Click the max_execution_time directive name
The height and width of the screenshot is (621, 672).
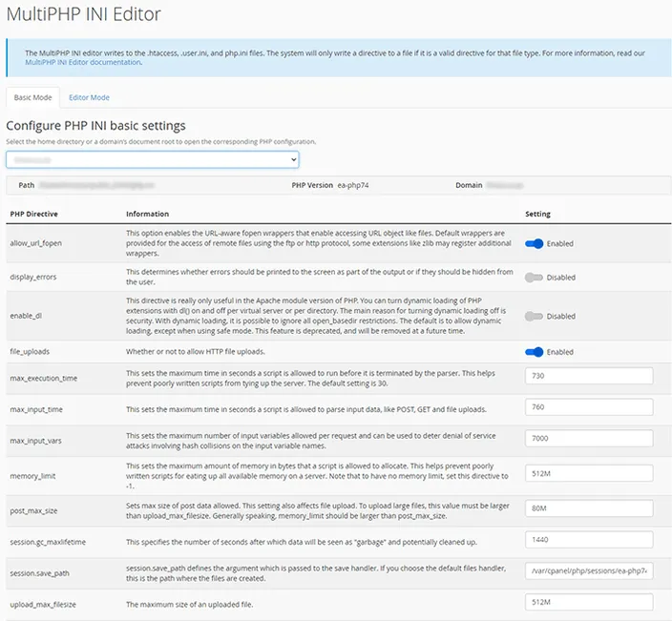click(43, 378)
